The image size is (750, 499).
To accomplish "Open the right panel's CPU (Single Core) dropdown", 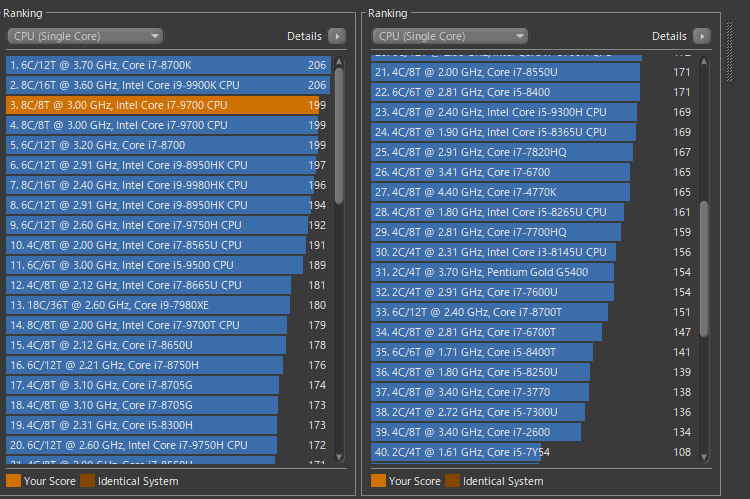I will tap(450, 36).
